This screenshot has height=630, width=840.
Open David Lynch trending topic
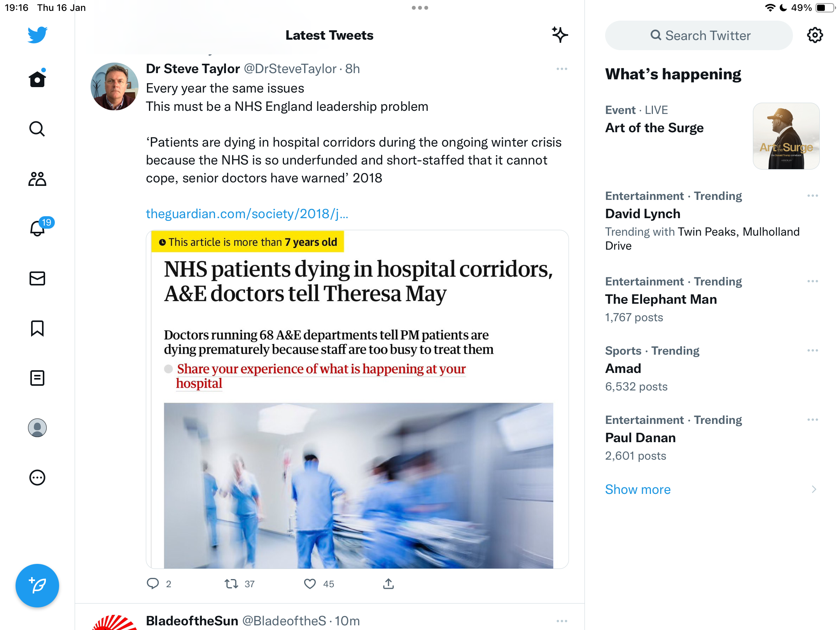click(643, 213)
